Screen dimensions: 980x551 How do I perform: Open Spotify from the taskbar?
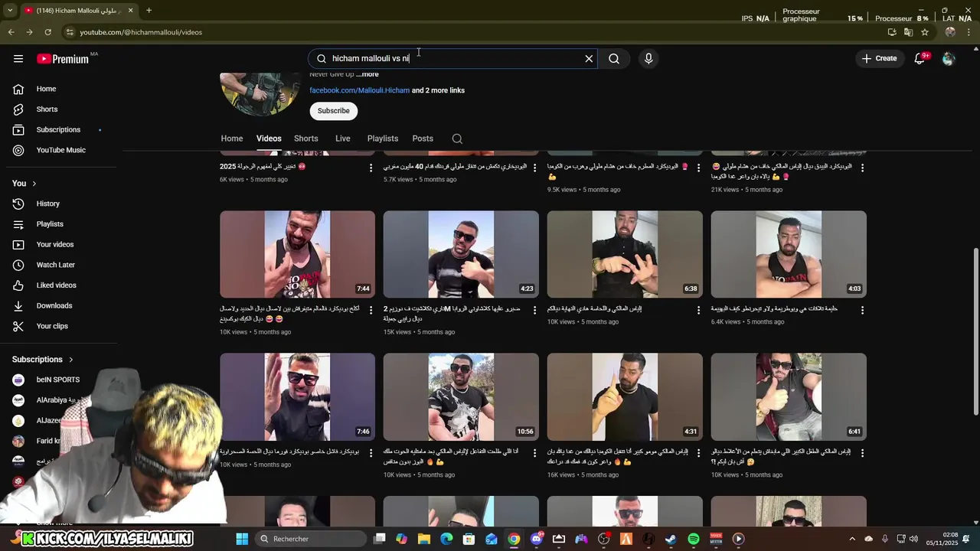[694, 539]
